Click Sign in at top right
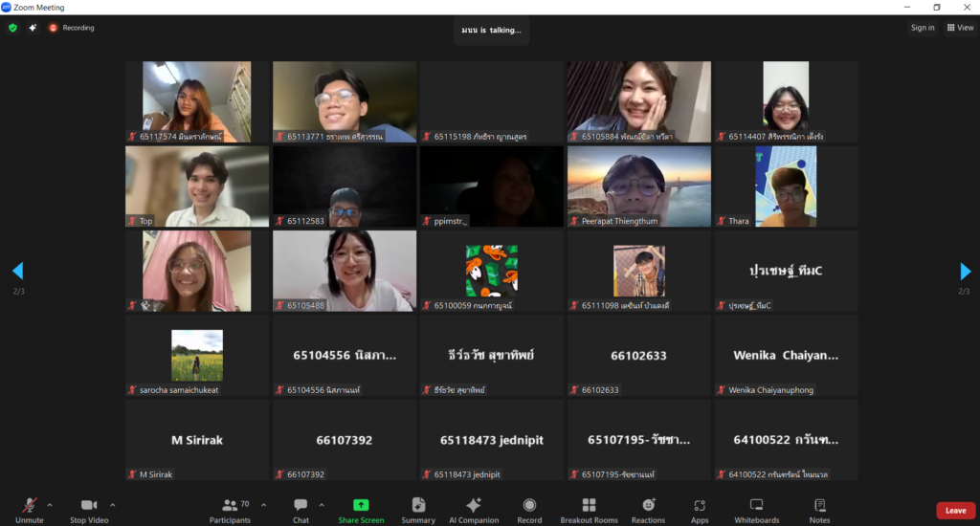Viewport: 980px width, 526px height. 923,28
